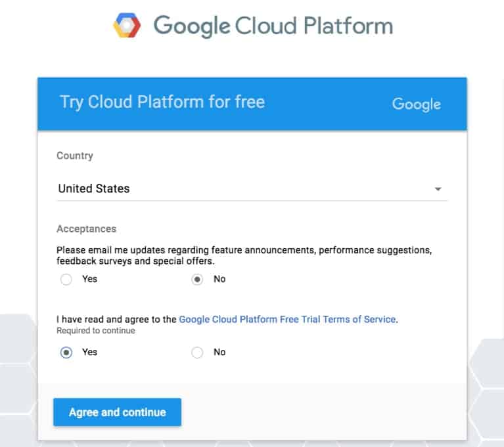Screen dimensions: 504x447
Task: Choose the Yes radio button for Terms of Service
Action: click(x=66, y=352)
